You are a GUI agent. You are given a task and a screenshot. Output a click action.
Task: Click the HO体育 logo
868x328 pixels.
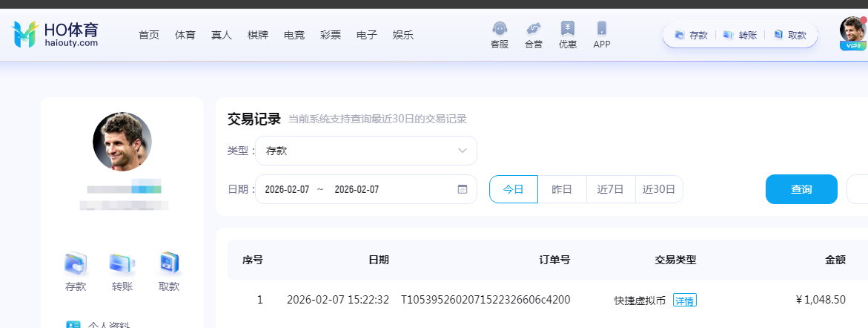coord(56,34)
